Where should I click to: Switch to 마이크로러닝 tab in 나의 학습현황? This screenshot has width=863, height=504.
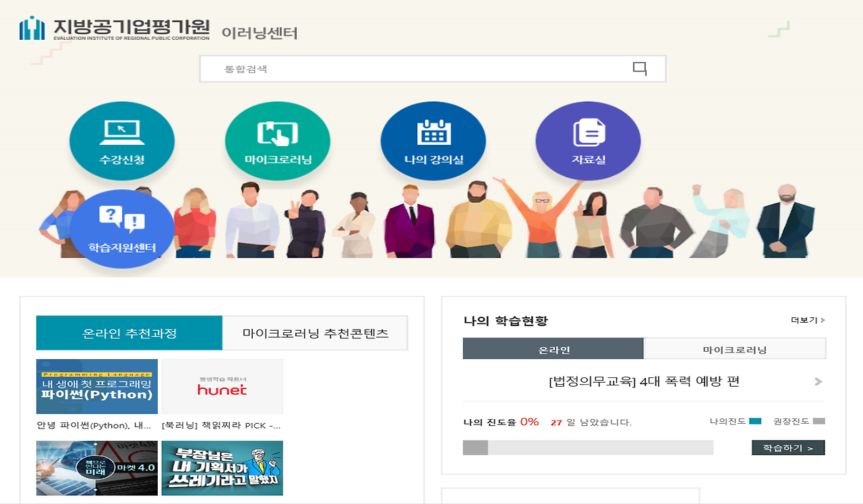[735, 349]
